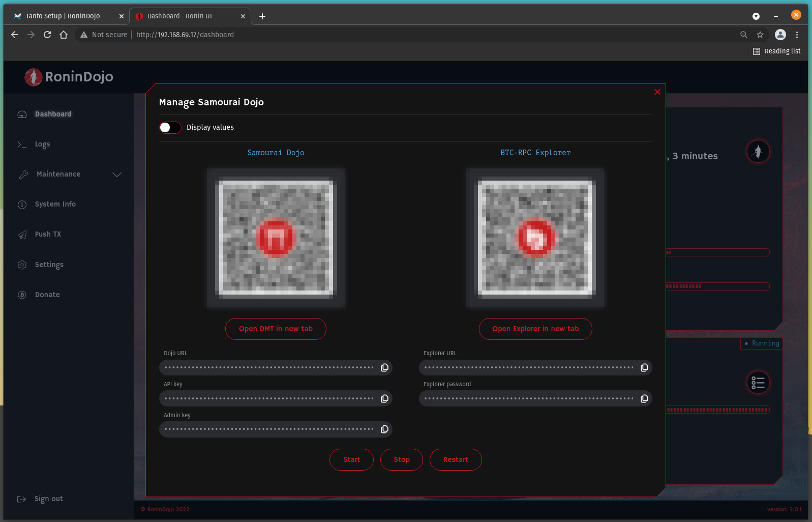Screen dimensions: 812x522
Task: Click the round ronin figure icon behind dialog
Action: point(758,152)
